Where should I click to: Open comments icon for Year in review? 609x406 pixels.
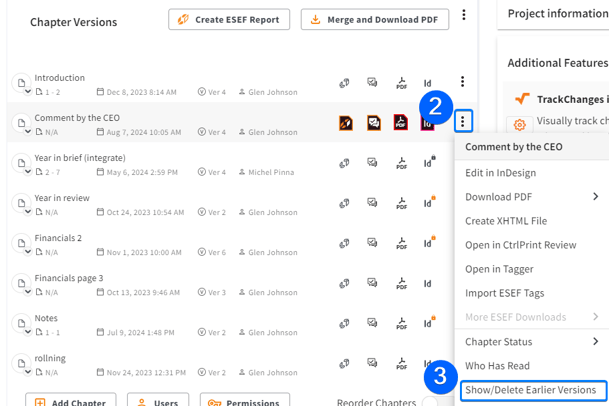pos(372,203)
